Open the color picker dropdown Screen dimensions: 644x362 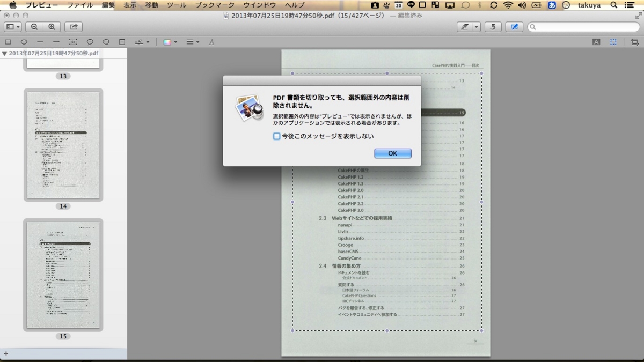coord(170,42)
